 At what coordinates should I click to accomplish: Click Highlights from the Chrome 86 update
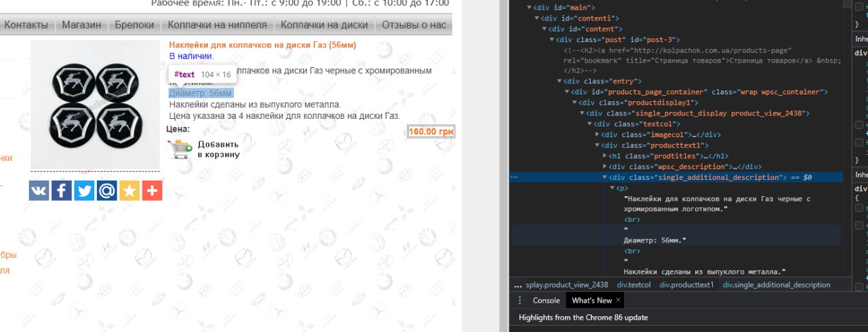pyautogui.click(x=583, y=317)
